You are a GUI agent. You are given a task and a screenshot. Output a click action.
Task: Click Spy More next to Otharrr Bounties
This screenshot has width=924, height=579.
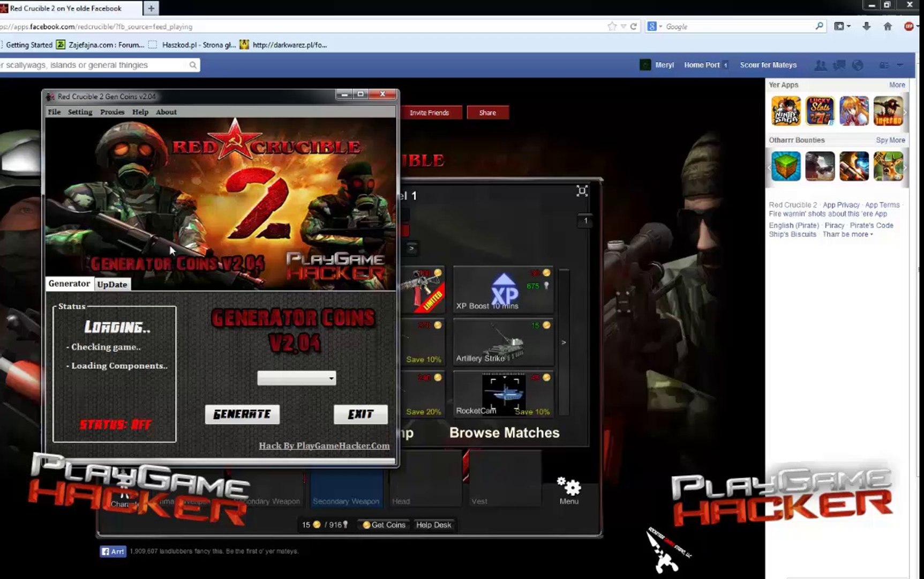(x=890, y=140)
